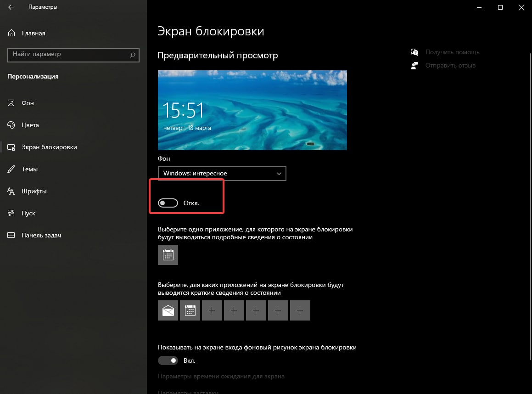Click the lock screen preview image

pos(252,110)
